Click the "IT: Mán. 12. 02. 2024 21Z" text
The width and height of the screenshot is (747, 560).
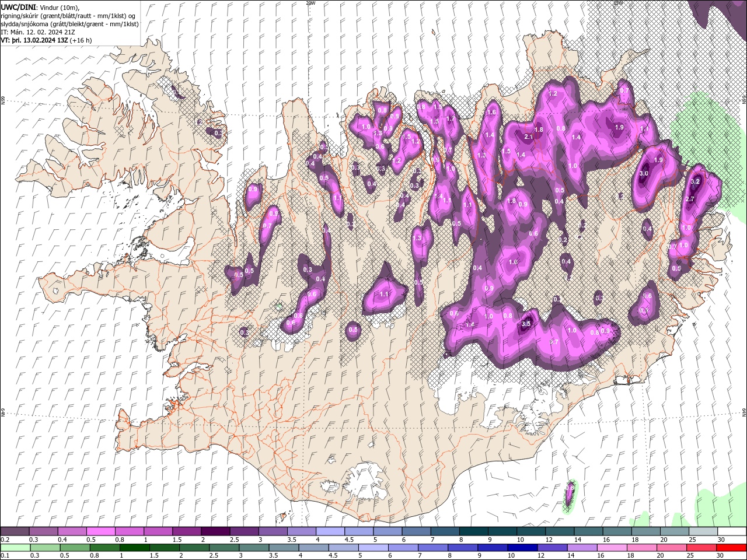pyautogui.click(x=39, y=32)
